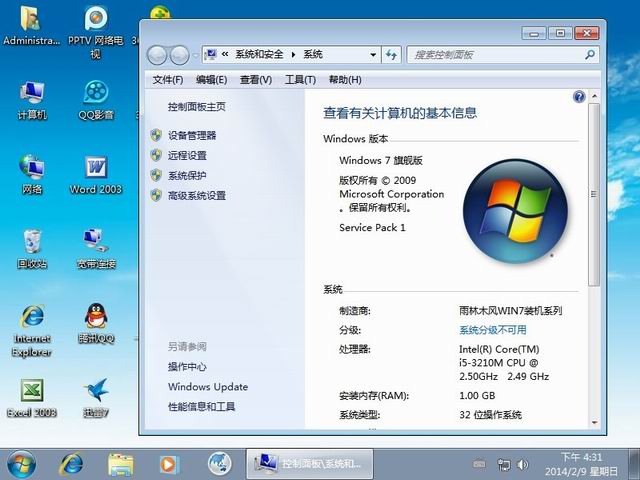Viewport: 640px width, 480px height.
Task: Open 高级系统设置 link
Action: (197, 196)
